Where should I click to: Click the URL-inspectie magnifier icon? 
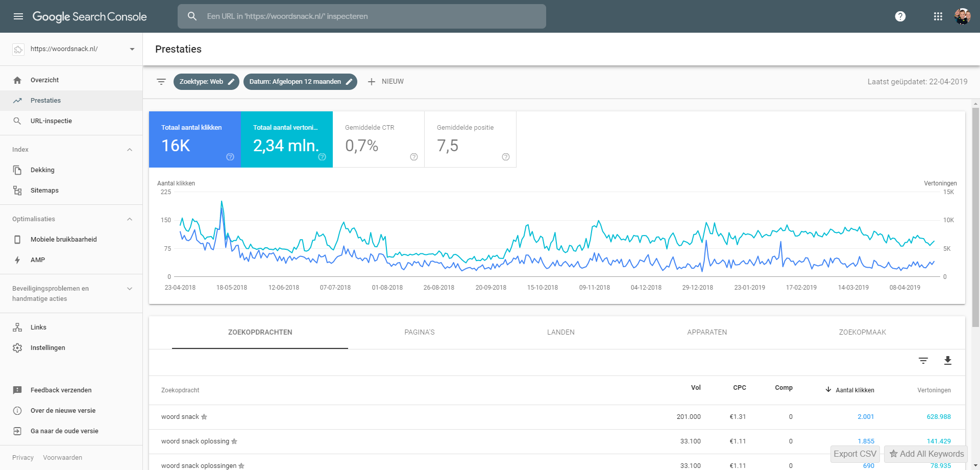click(17, 121)
